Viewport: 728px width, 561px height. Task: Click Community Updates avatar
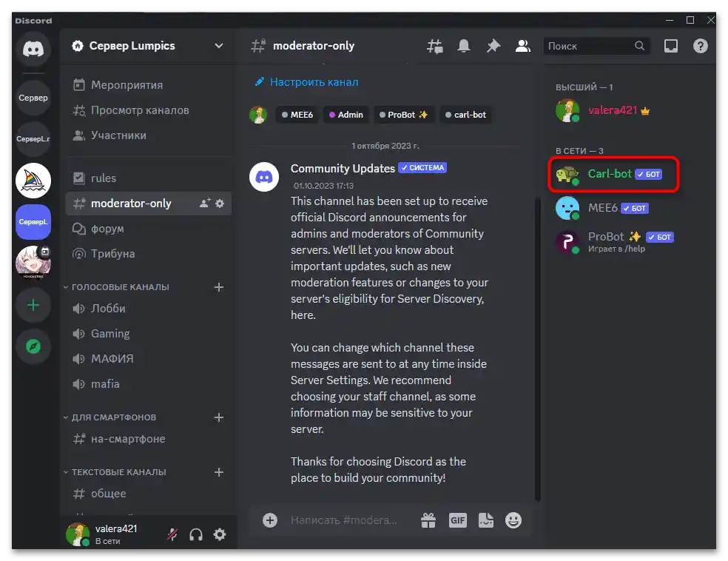coord(264,177)
